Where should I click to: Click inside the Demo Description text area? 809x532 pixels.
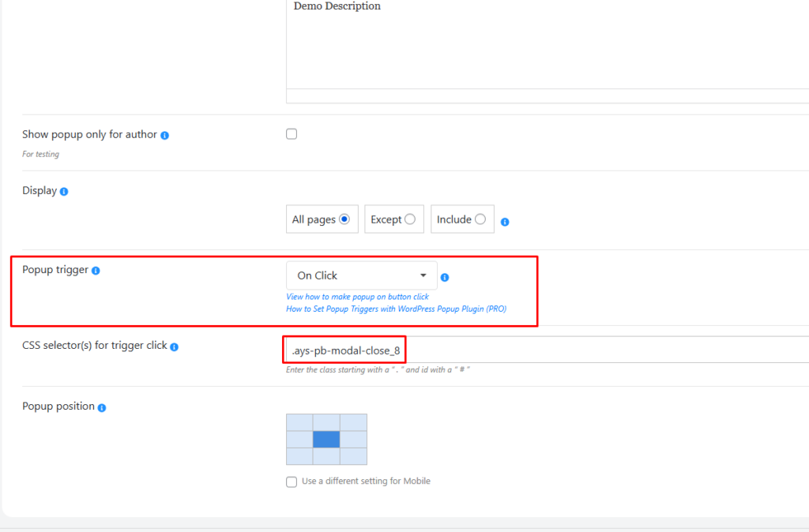coord(545,47)
